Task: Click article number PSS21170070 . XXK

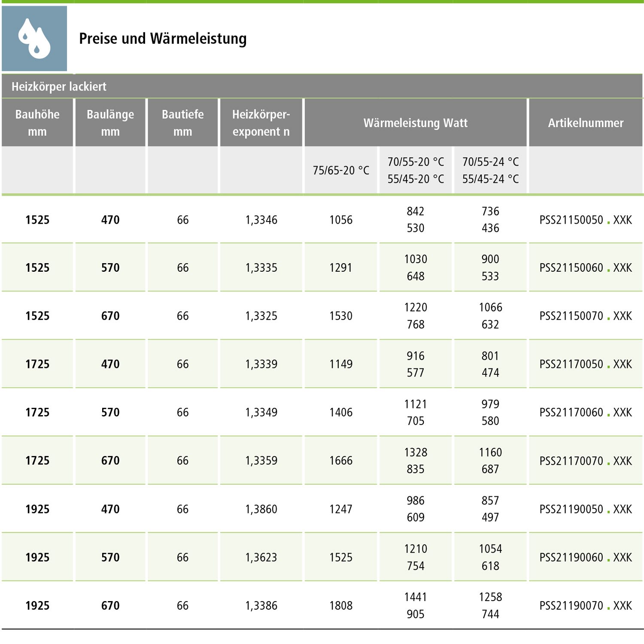Action: coord(586,461)
